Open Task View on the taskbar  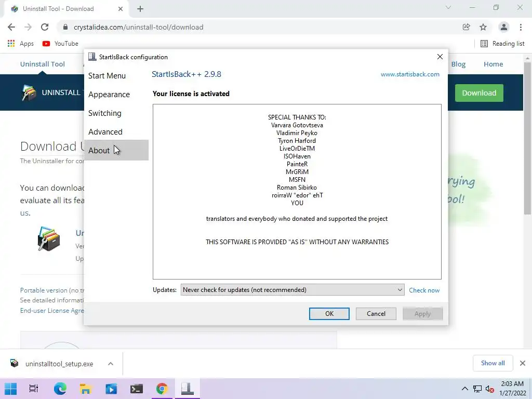[34, 389]
